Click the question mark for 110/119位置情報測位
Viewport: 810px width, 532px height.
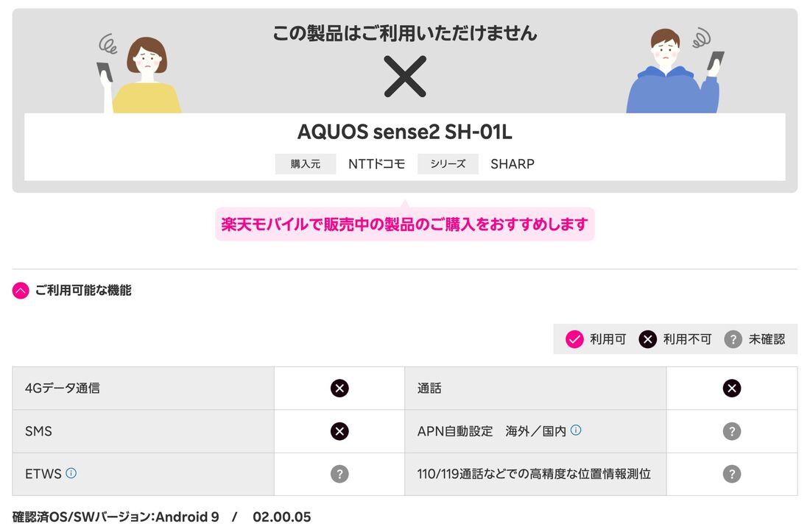(731, 474)
